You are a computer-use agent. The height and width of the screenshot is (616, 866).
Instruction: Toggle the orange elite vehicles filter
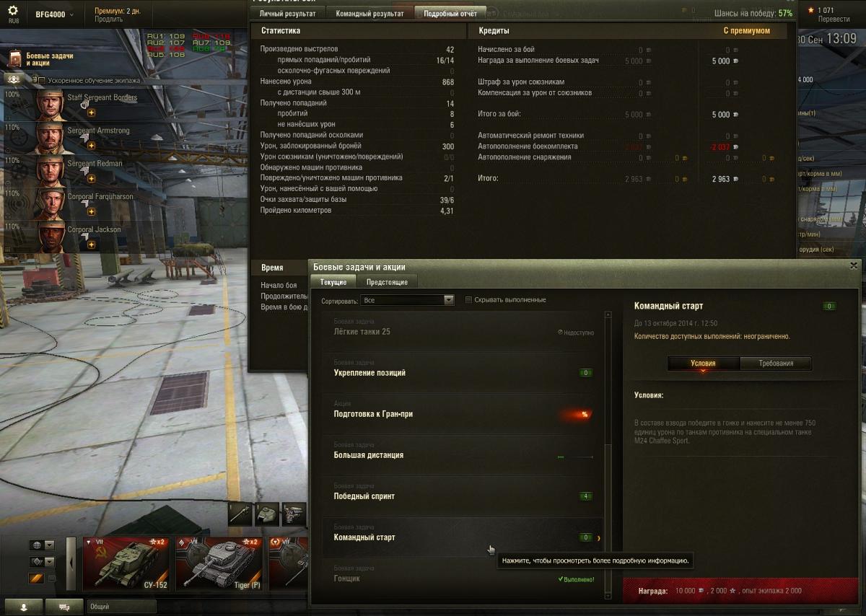click(36, 578)
